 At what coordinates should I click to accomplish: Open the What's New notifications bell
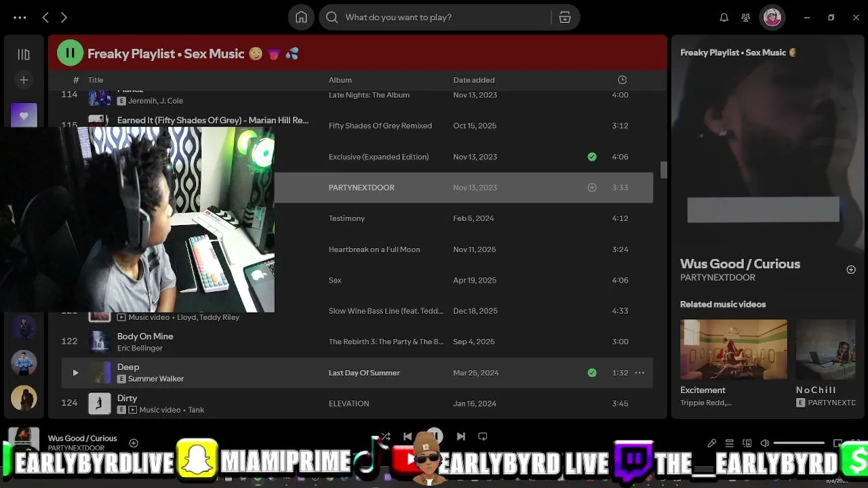click(x=724, y=18)
